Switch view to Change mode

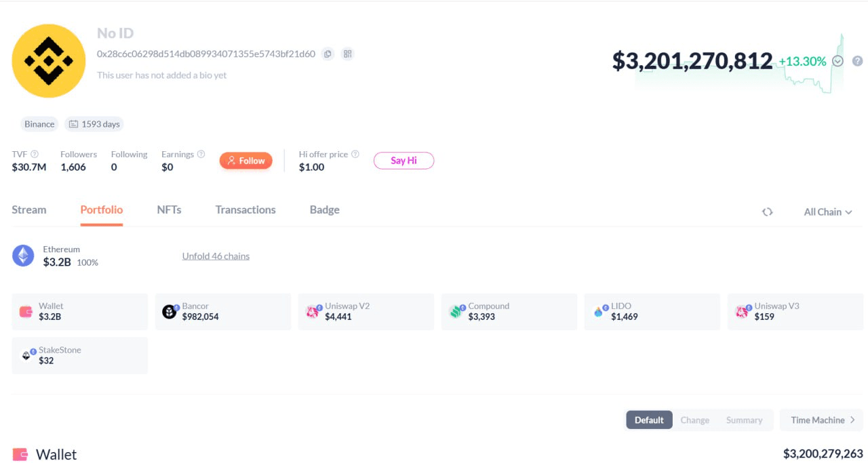(x=695, y=420)
